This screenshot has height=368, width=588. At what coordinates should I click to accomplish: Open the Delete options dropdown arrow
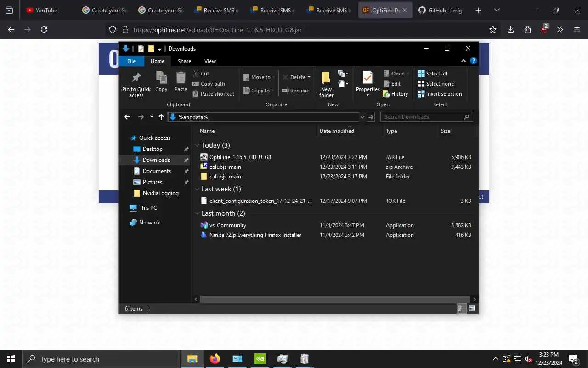pyautogui.click(x=309, y=77)
